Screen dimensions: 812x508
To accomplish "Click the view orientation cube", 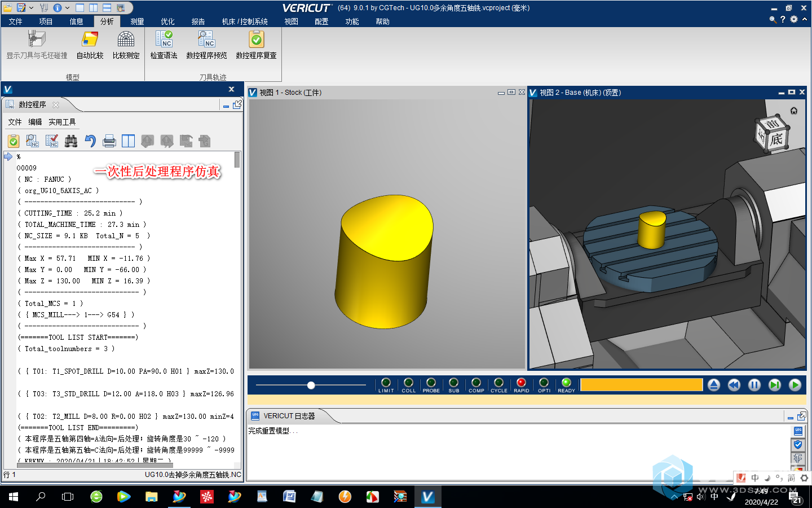I will 773,134.
